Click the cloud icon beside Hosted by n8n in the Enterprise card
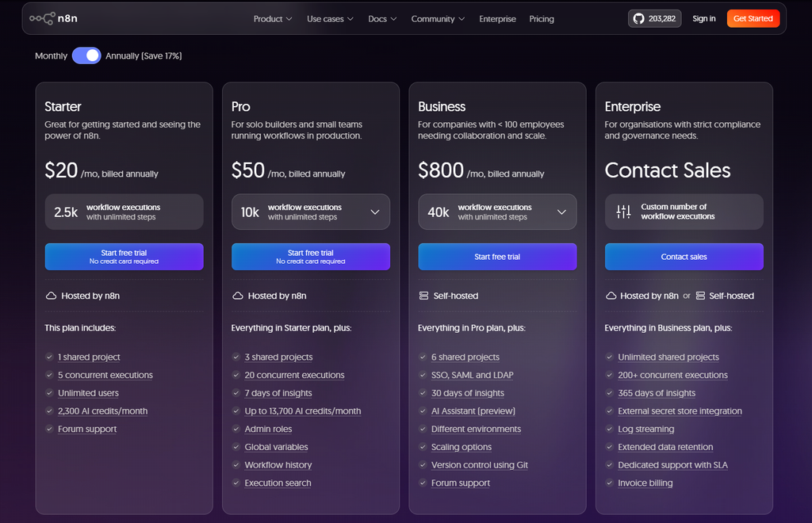Image resolution: width=812 pixels, height=523 pixels. point(611,296)
